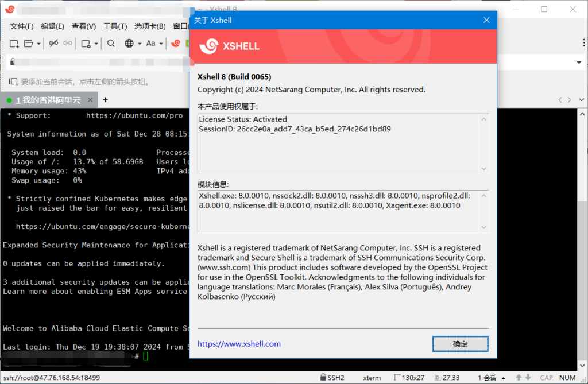Click terminal scrollbar down arrow

click(x=582, y=366)
